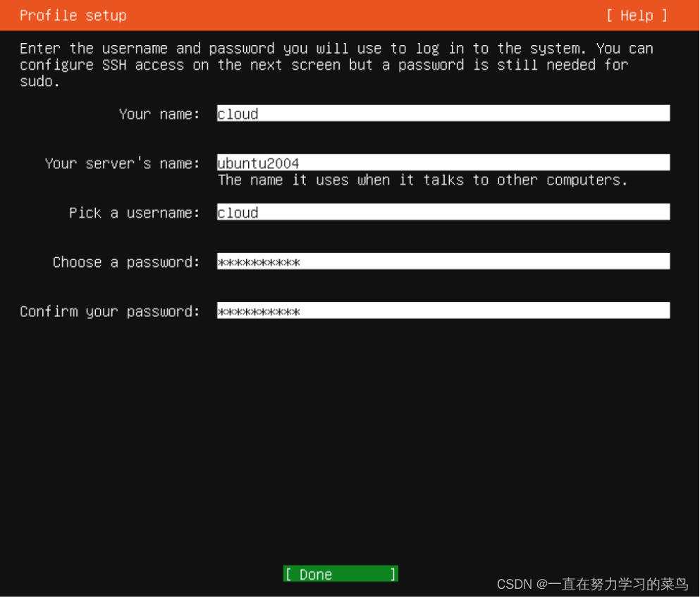Click the 'Profile setup' title text
Image resolution: width=700 pixels, height=598 pixels.
click(73, 15)
